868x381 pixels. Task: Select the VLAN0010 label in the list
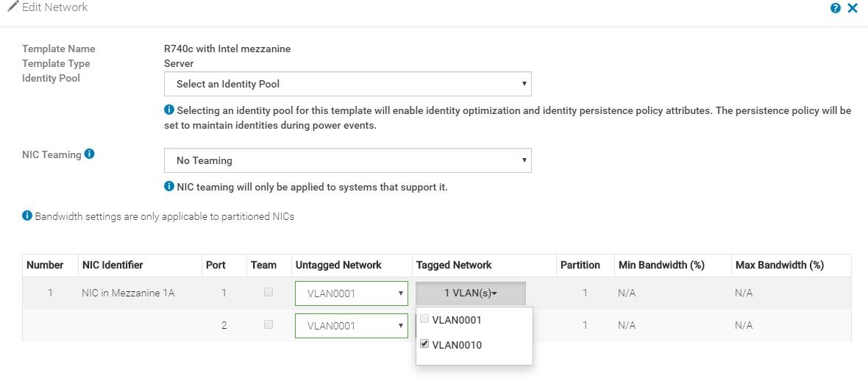click(457, 345)
